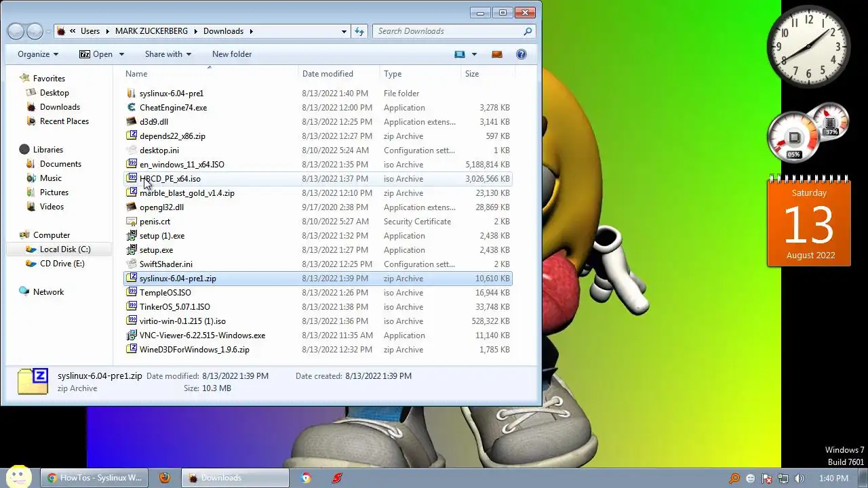Viewport: 868px width, 488px height.
Task: Sort by the Size column header
Action: point(488,74)
